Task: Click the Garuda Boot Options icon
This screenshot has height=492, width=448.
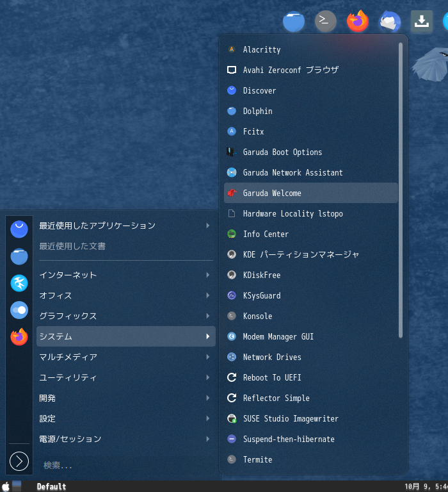Action: click(232, 152)
